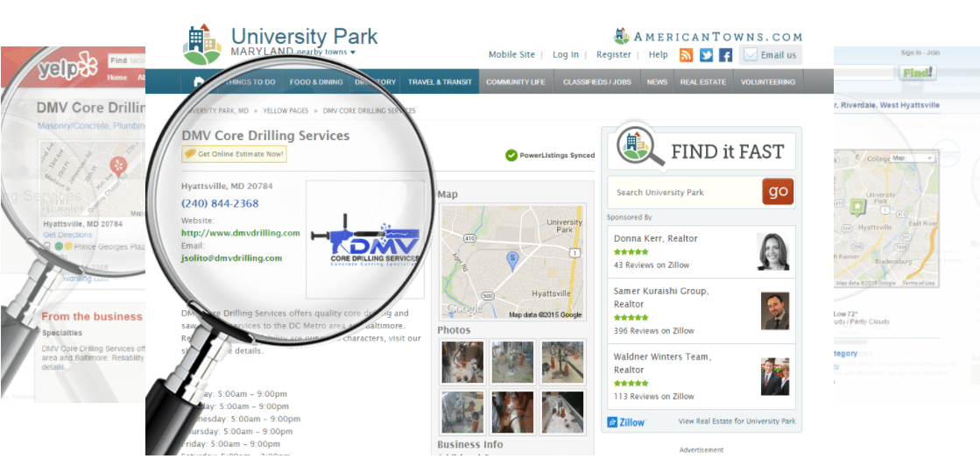
Task: Open the Food & Dining menu
Action: (316, 82)
